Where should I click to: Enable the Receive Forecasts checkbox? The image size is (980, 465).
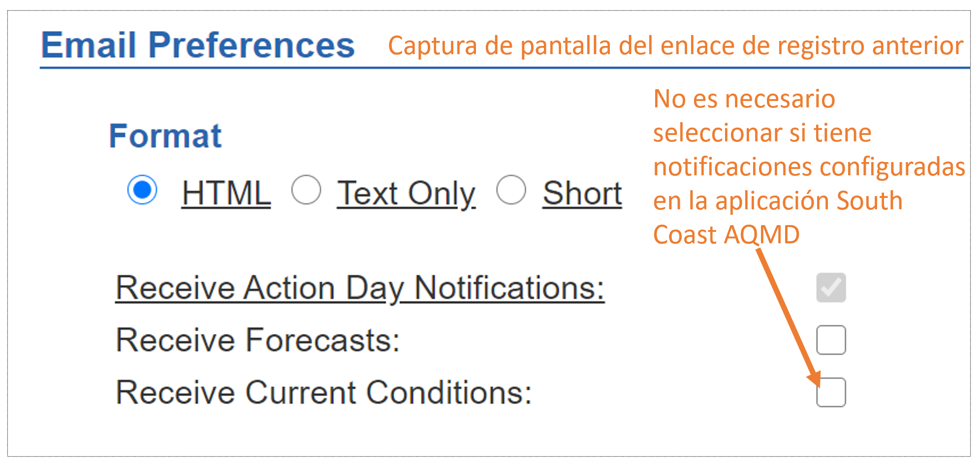coord(831,340)
